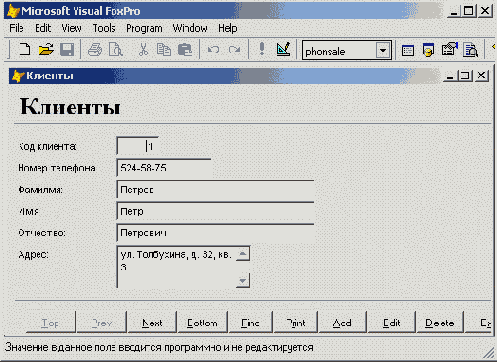This screenshot has width=497, height=362.
Task: Click the Print Preview toolbar icon
Action: click(x=116, y=50)
